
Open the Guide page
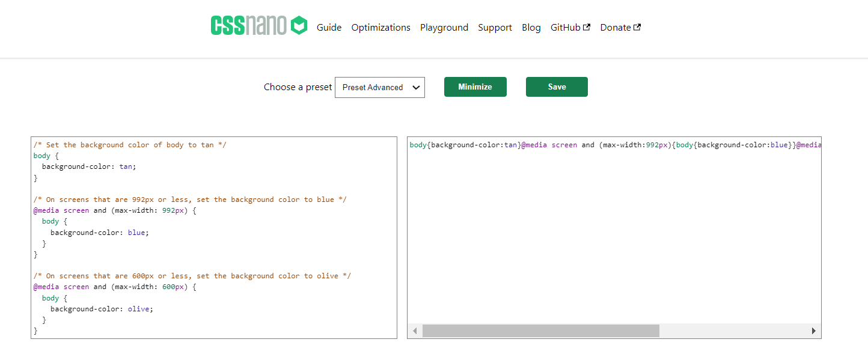[329, 27]
